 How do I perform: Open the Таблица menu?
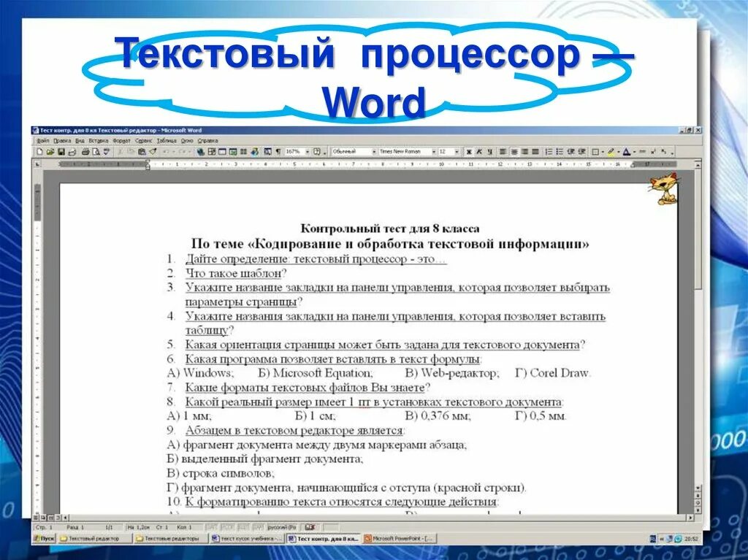pos(167,141)
